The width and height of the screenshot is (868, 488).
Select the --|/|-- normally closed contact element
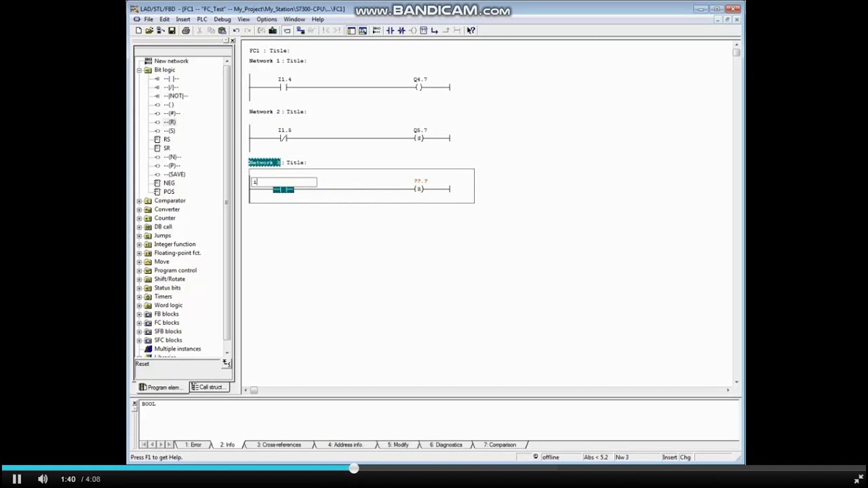[x=171, y=87]
